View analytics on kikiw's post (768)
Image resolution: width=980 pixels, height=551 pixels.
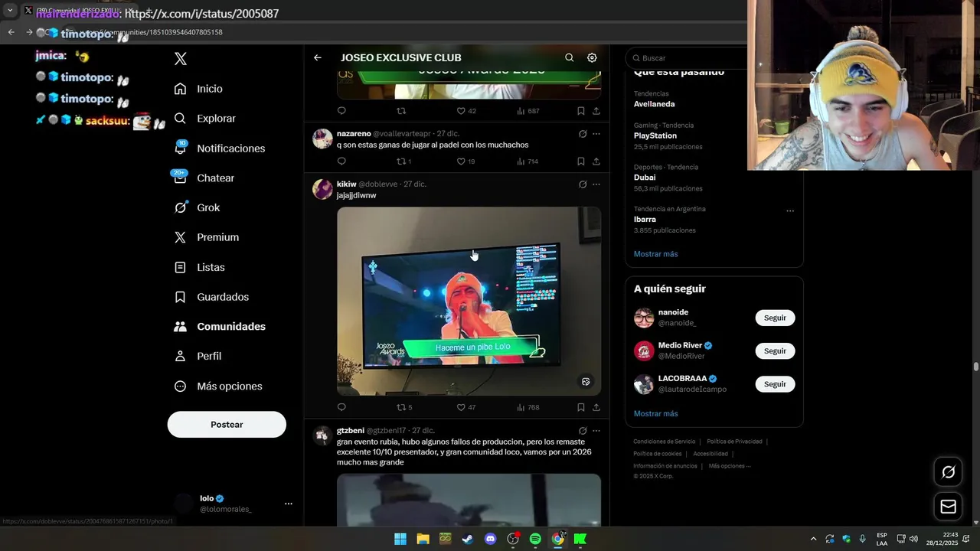[528, 407]
